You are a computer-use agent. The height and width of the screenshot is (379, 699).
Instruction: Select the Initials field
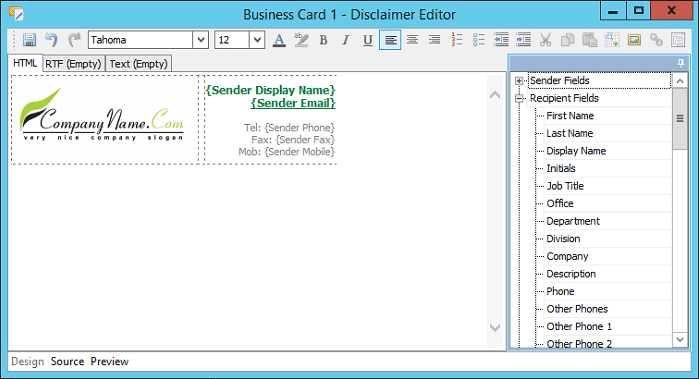[561, 169]
